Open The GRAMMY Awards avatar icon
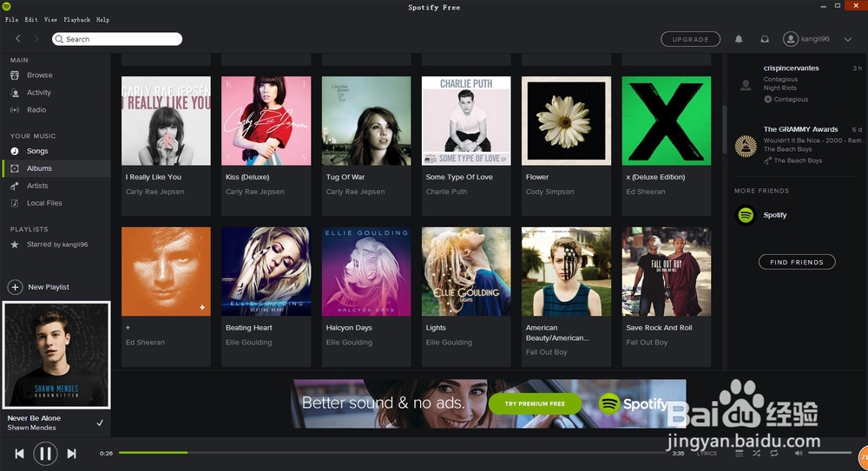868x471 pixels. click(746, 146)
